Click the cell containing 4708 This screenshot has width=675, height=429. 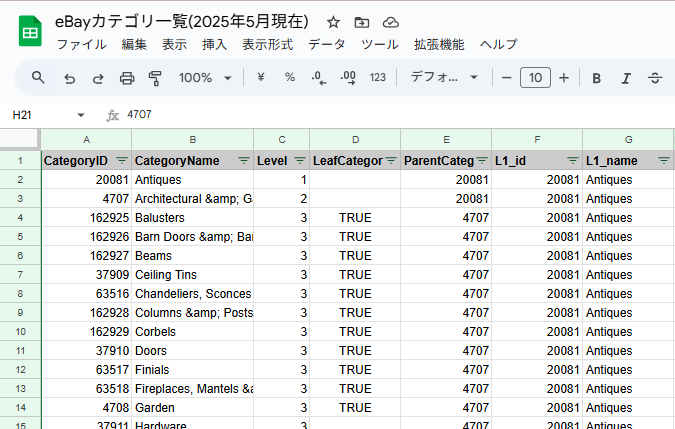[87, 407]
